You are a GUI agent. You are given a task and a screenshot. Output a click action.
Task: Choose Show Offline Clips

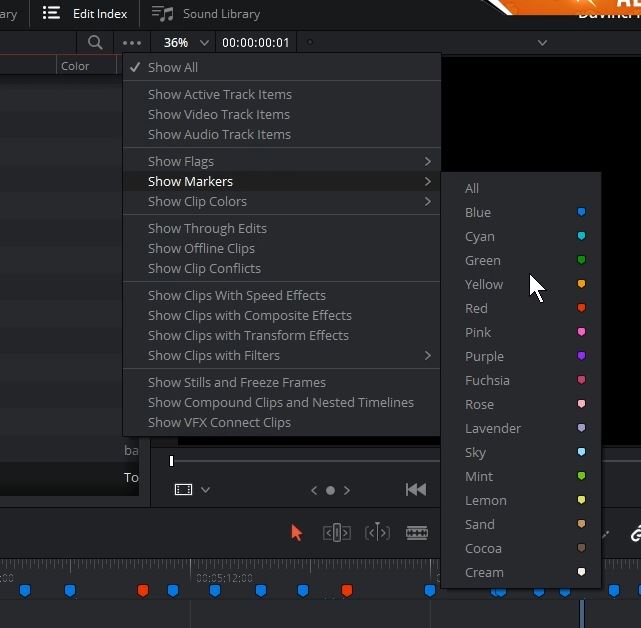click(x=282, y=249)
